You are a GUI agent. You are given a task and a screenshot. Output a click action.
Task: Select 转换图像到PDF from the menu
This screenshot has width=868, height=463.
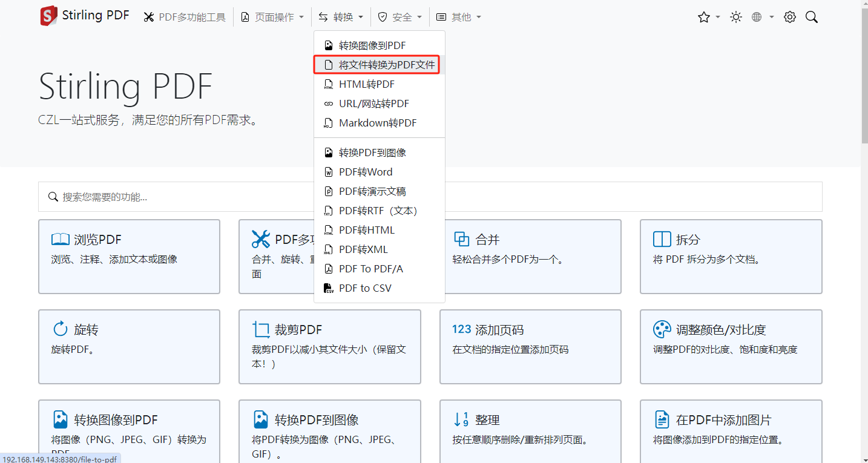pos(380,45)
